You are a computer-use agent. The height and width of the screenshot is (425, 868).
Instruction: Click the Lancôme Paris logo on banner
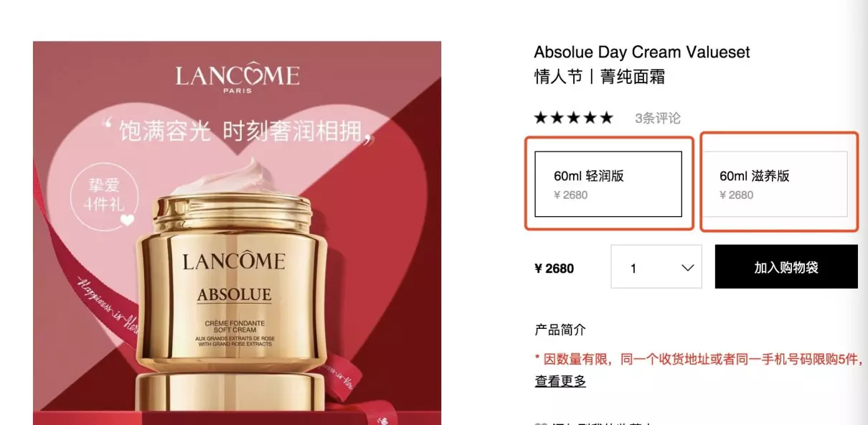point(237,78)
